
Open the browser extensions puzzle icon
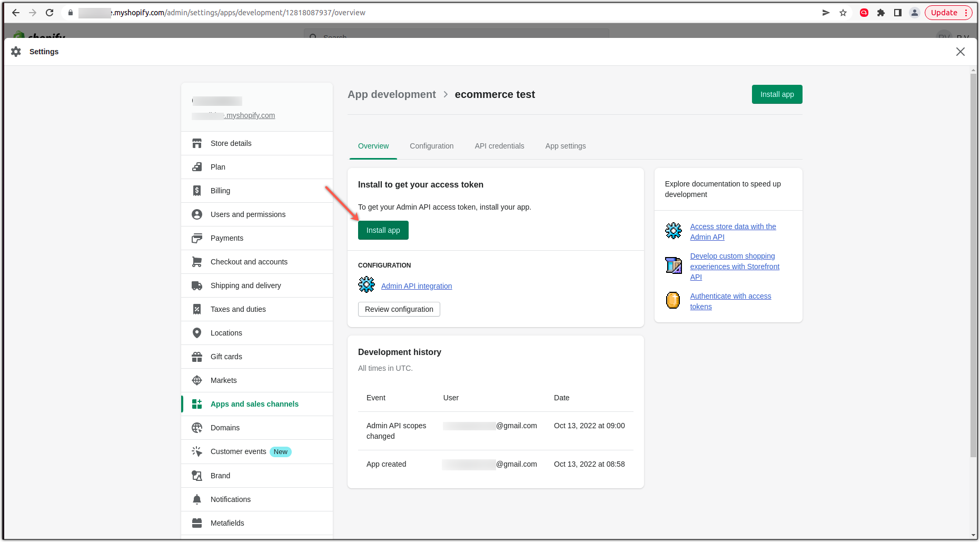pyautogui.click(x=881, y=13)
